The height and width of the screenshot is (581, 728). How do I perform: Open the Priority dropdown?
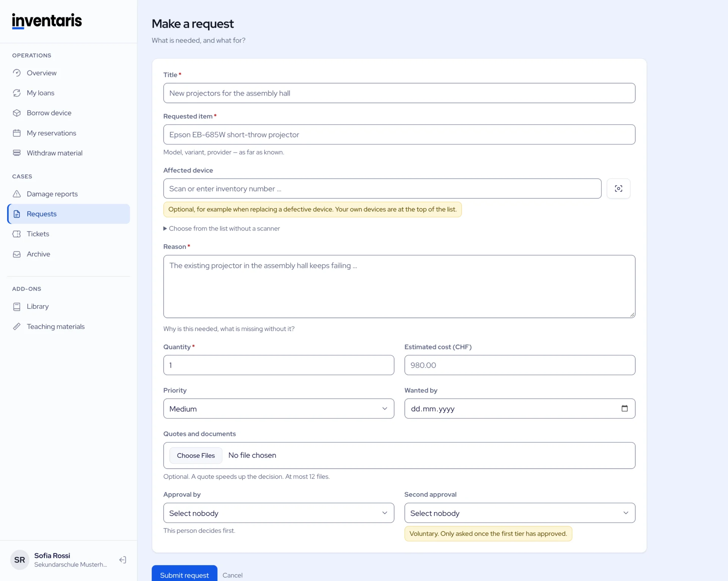pyautogui.click(x=279, y=409)
